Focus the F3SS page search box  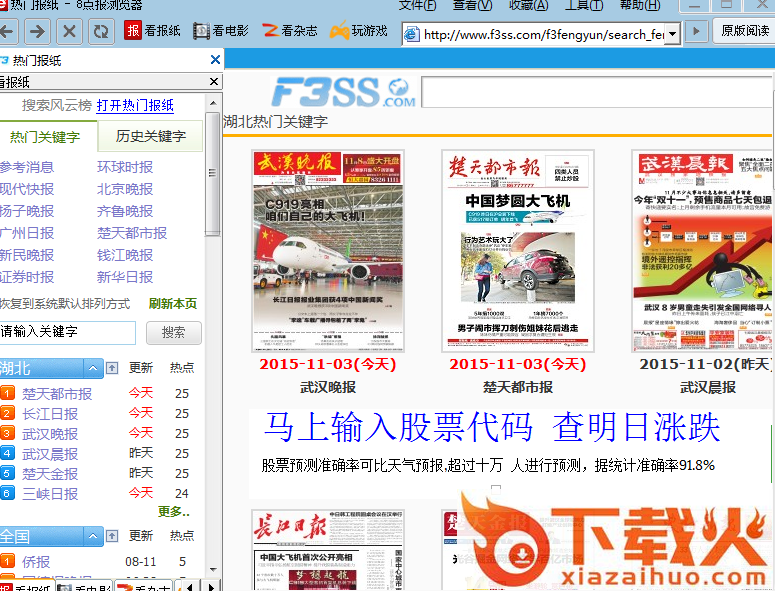coord(597,92)
